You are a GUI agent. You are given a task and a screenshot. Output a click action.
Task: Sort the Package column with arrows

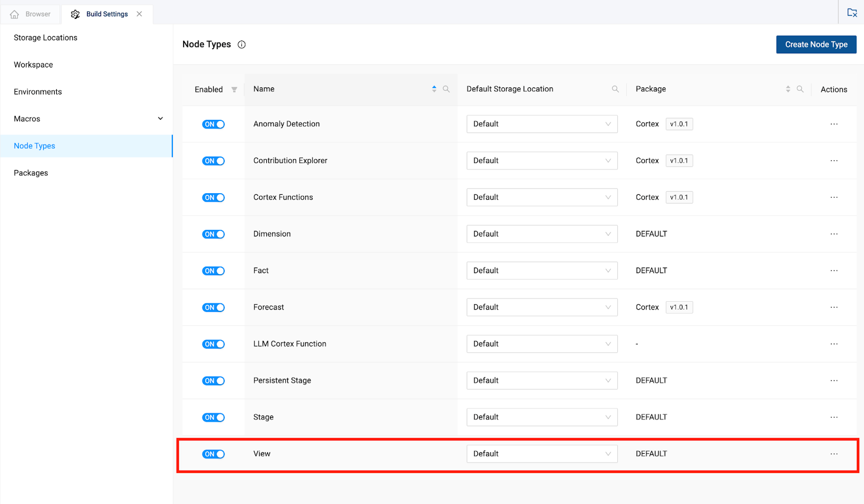pyautogui.click(x=788, y=89)
